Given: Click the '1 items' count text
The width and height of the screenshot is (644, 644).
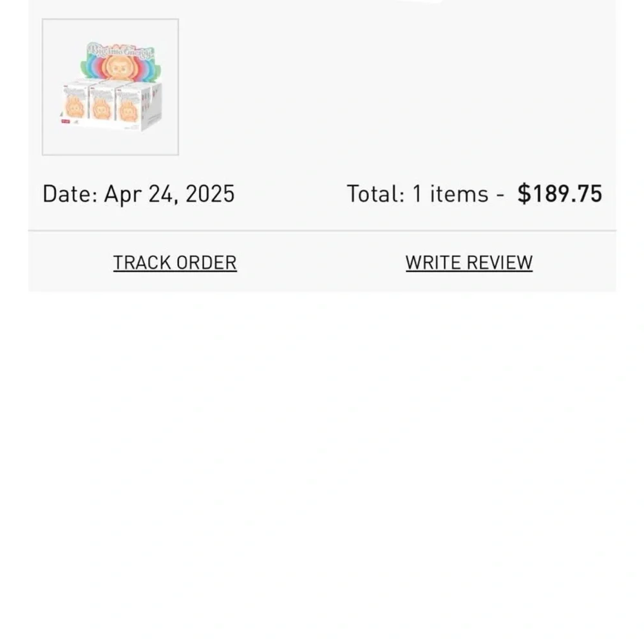Looking at the screenshot, I should click(x=450, y=194).
